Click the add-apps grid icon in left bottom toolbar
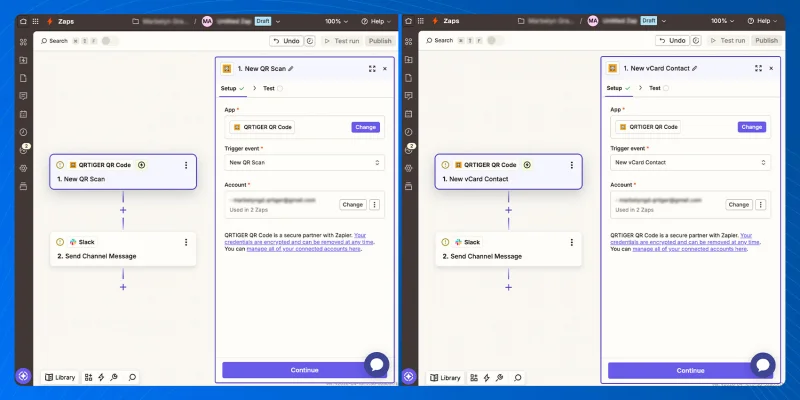Viewport: 800px width, 400px height. pyautogui.click(x=88, y=378)
